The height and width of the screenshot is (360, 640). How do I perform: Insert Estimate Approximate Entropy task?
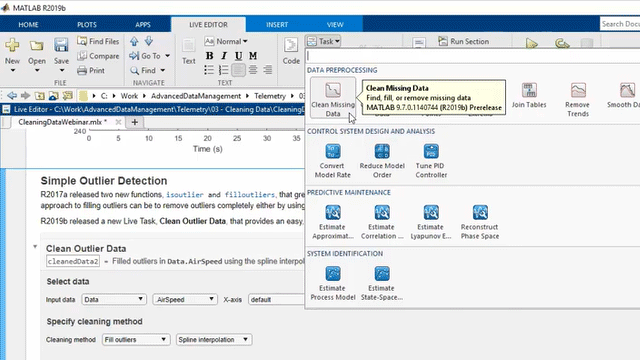tap(333, 222)
